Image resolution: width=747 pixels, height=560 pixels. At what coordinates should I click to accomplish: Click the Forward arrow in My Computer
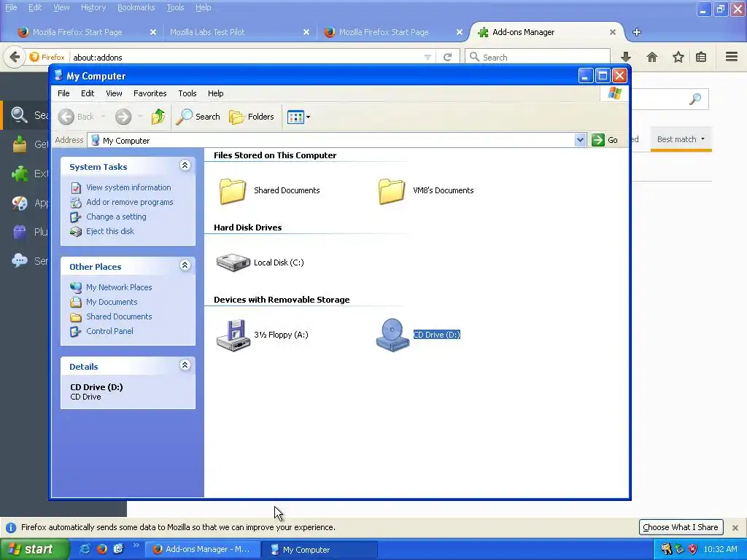[123, 117]
